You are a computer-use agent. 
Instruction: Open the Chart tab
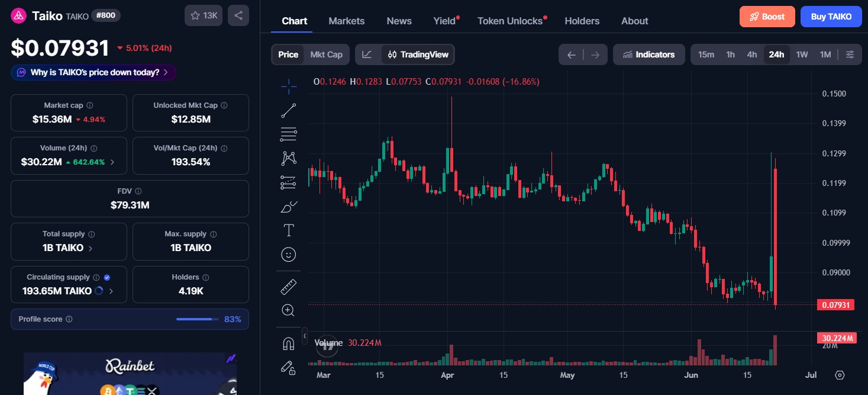pyautogui.click(x=294, y=21)
